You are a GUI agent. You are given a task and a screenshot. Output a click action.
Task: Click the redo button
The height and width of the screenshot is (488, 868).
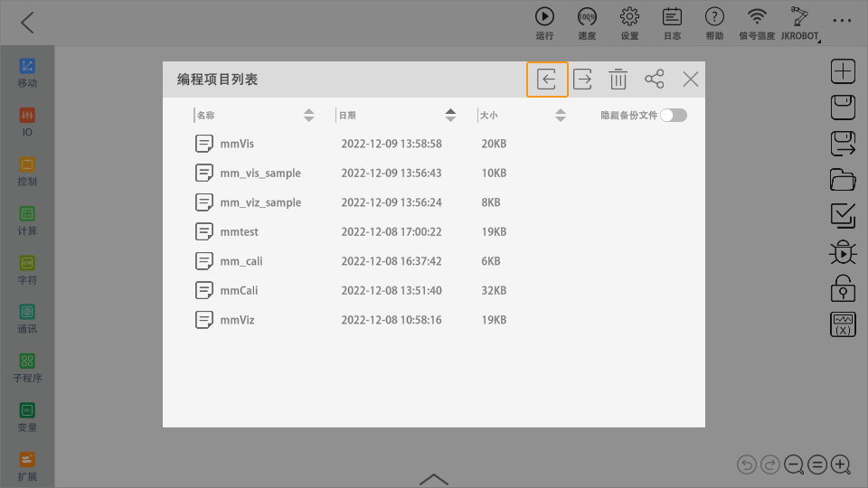pyautogui.click(x=770, y=465)
